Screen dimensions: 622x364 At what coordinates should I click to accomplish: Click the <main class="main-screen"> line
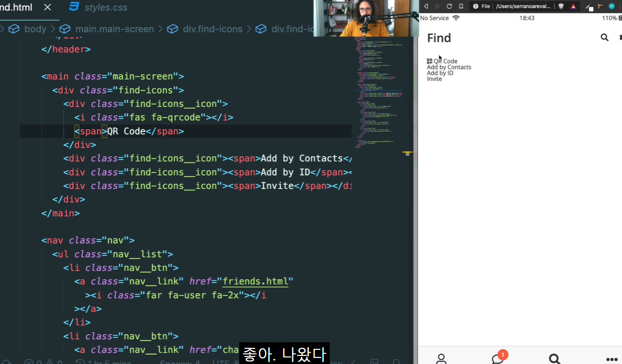pyautogui.click(x=113, y=76)
